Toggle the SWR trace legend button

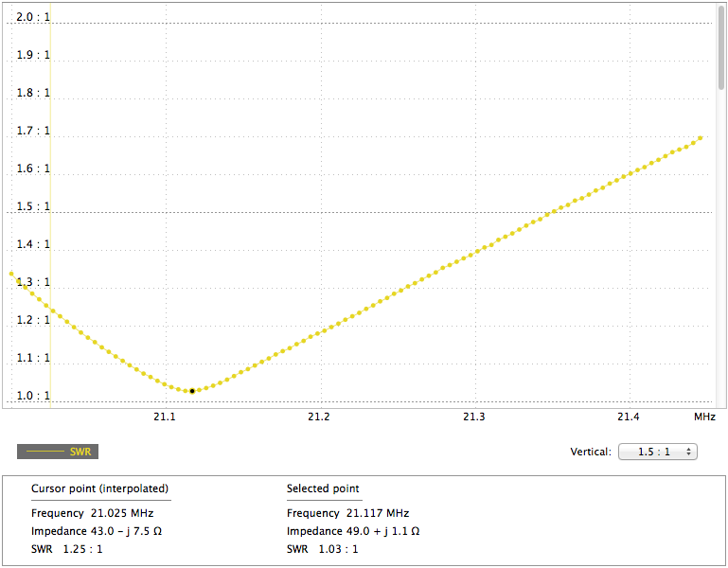tap(58, 452)
